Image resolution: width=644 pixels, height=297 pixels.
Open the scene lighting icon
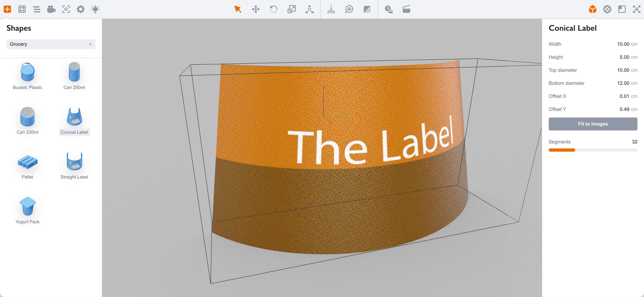pos(95,9)
